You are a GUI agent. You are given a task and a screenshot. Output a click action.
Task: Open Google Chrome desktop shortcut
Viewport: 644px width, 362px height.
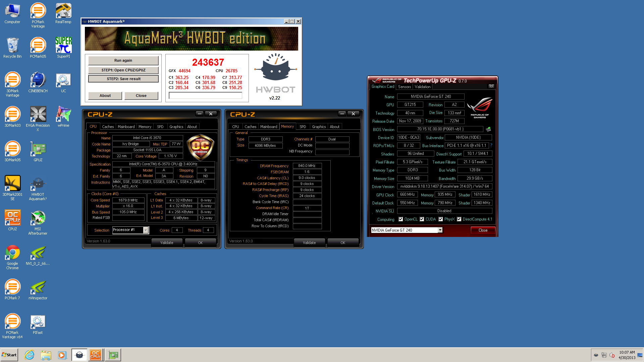coord(12,257)
